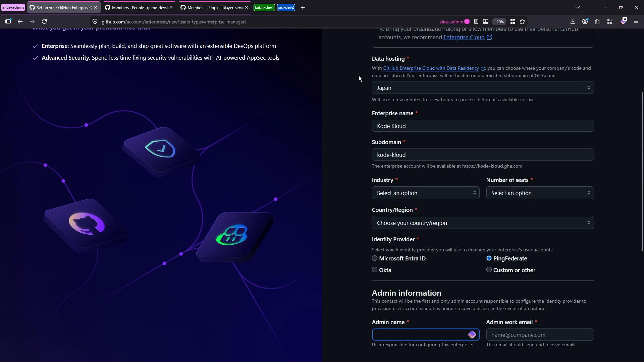Select Custom or other radio button
This screenshot has width=644, height=362.
489,269
